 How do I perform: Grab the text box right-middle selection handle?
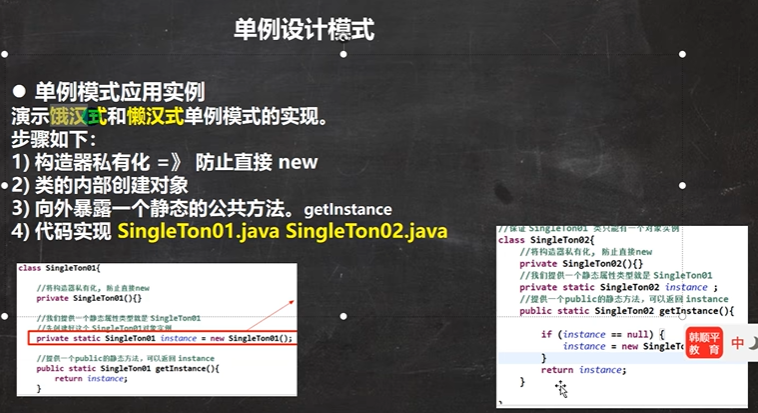pyautogui.click(x=682, y=185)
